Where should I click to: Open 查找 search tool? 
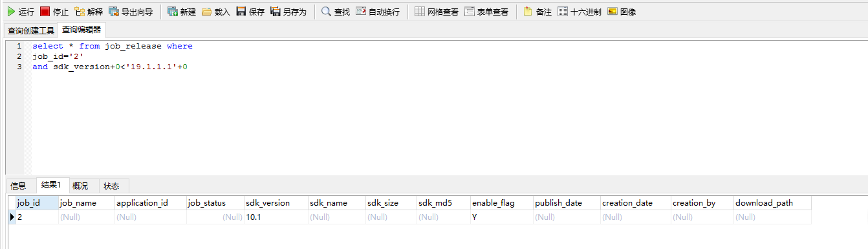(336, 12)
